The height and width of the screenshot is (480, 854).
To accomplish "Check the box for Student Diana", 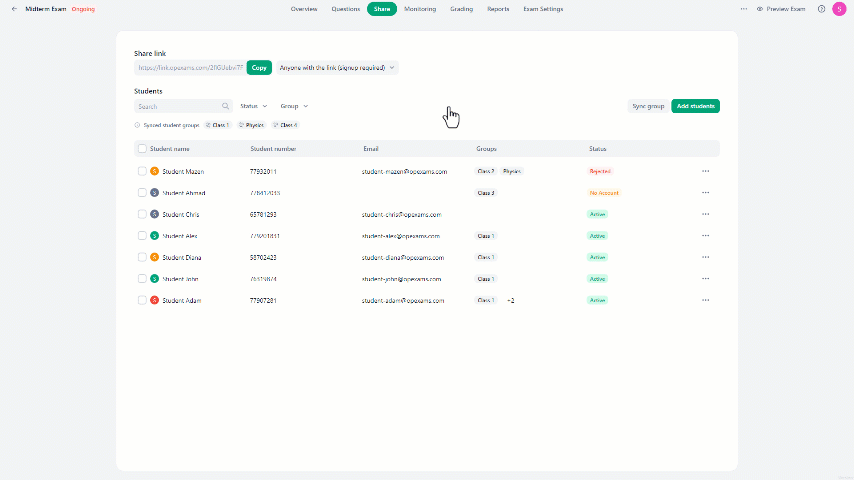I will pyautogui.click(x=142, y=257).
